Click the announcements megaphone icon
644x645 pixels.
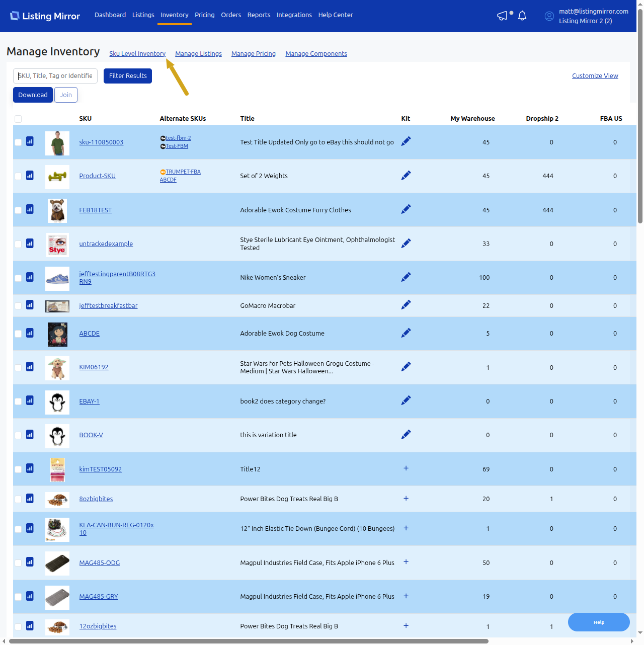click(502, 16)
